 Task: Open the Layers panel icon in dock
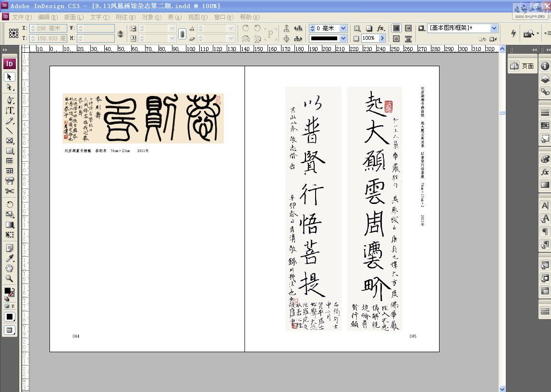click(x=545, y=79)
